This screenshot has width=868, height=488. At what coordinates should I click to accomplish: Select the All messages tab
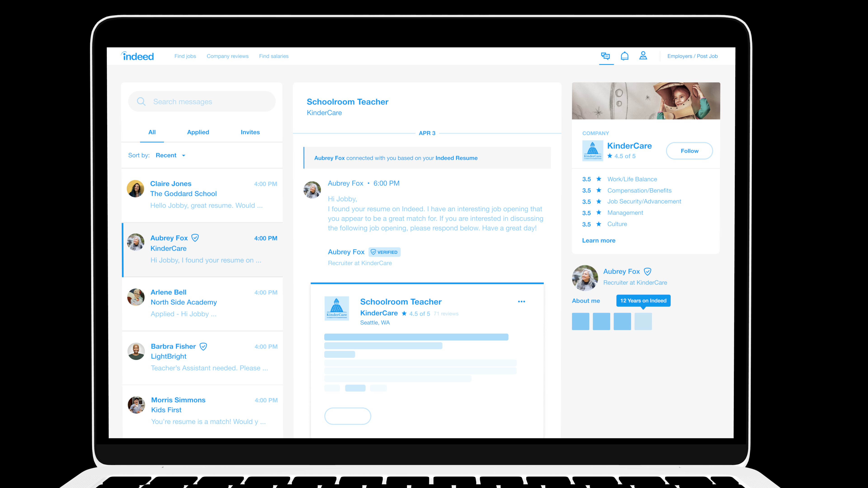click(152, 132)
